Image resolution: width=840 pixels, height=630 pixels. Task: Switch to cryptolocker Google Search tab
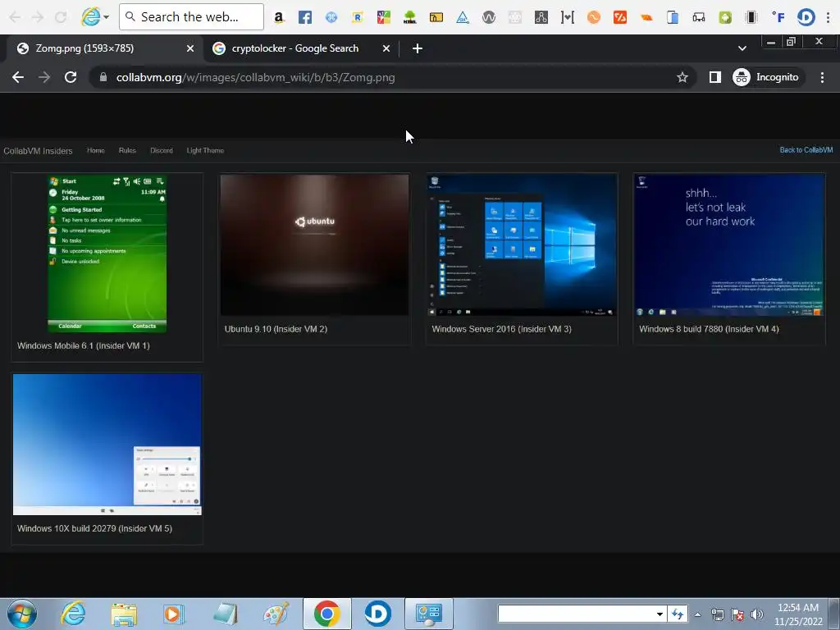click(301, 48)
